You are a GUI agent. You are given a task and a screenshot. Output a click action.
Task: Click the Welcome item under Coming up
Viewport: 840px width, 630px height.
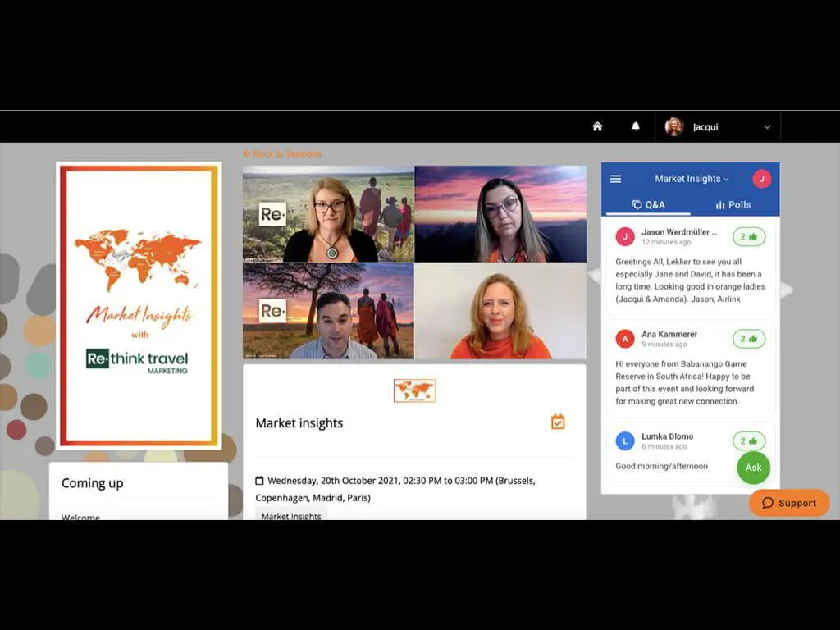[x=80, y=517]
